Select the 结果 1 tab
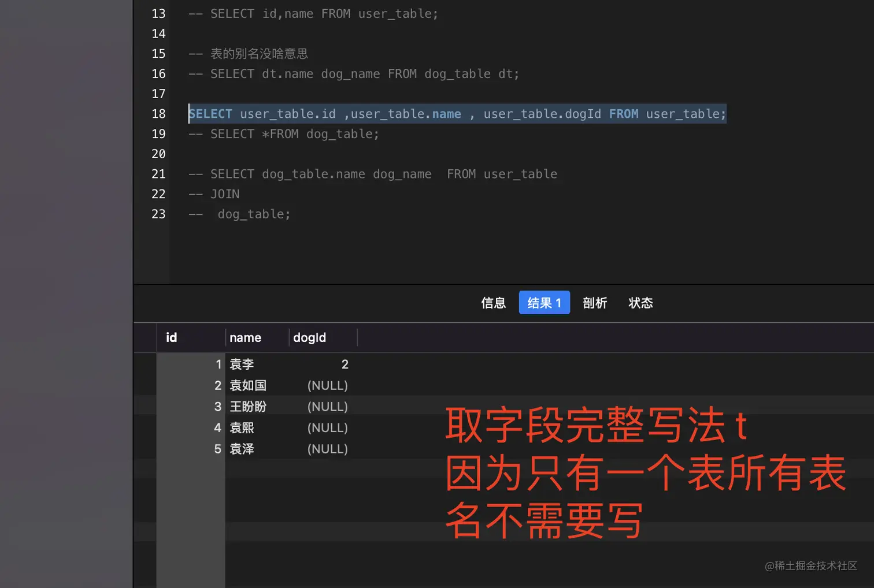Image resolution: width=874 pixels, height=588 pixels. [544, 303]
